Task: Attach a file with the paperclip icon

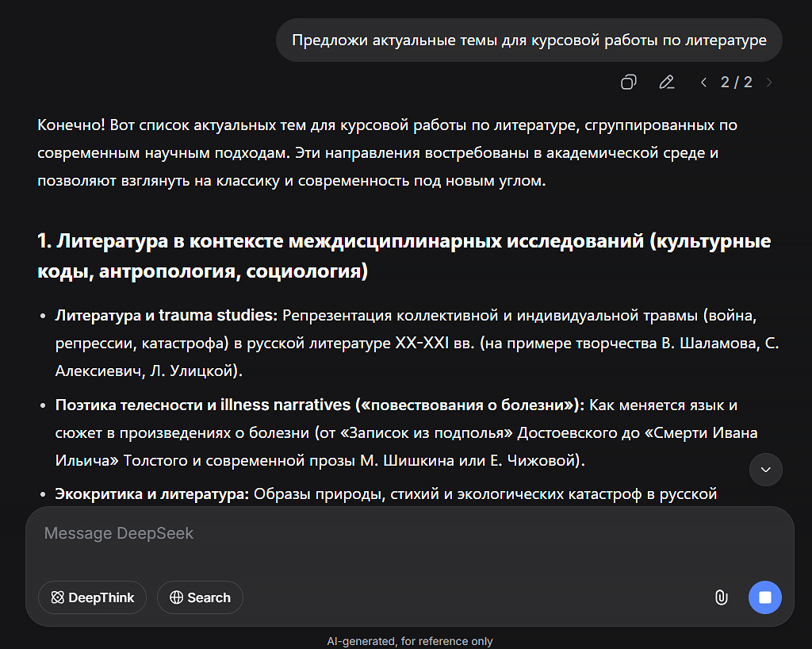Action: pyautogui.click(x=721, y=597)
